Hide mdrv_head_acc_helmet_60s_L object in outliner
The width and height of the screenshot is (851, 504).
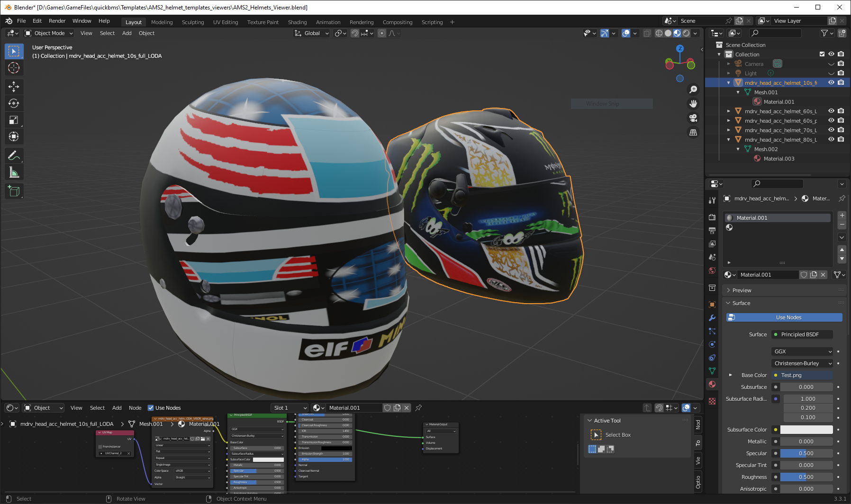click(x=831, y=111)
